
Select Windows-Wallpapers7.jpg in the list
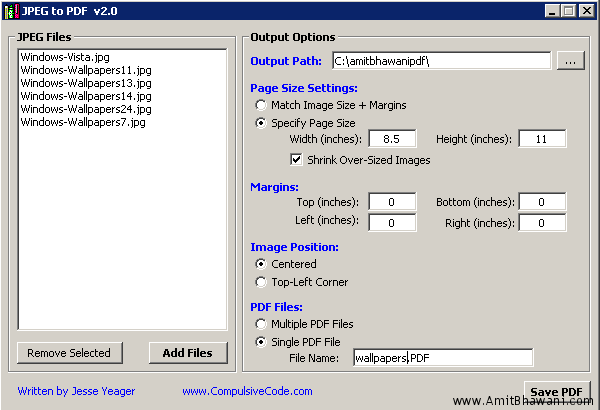[x=82, y=123]
